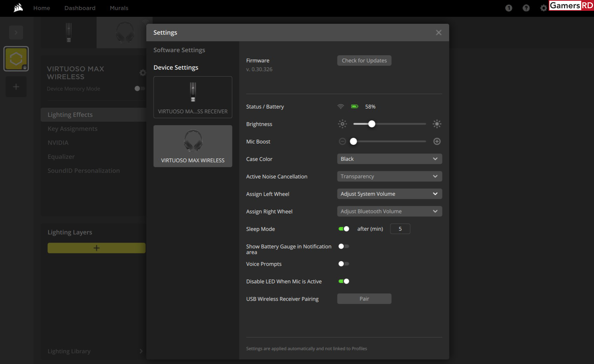This screenshot has width=594, height=364.
Task: Click firmware version text v. 0.30.326
Action: click(x=259, y=69)
